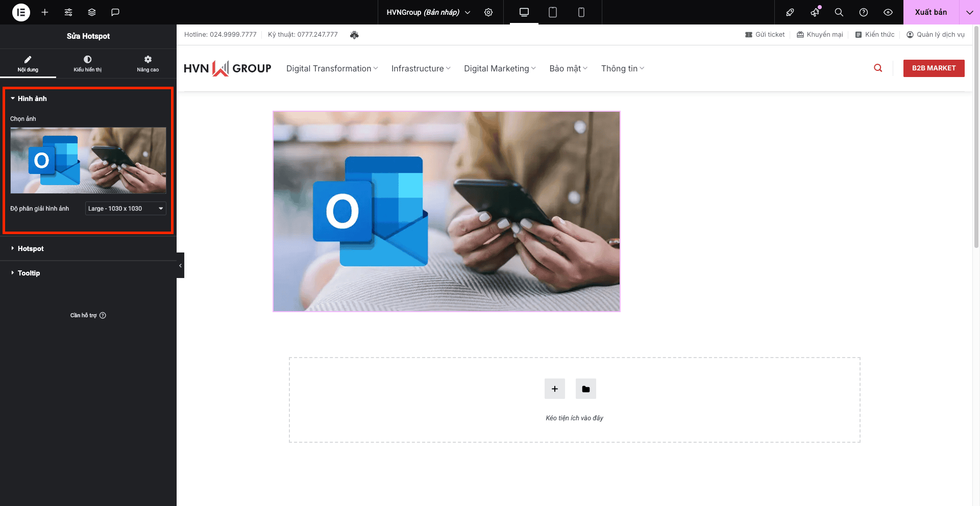Viewport: 980px width, 506px height.
Task: Click the Xuất bản publish button
Action: (x=930, y=12)
